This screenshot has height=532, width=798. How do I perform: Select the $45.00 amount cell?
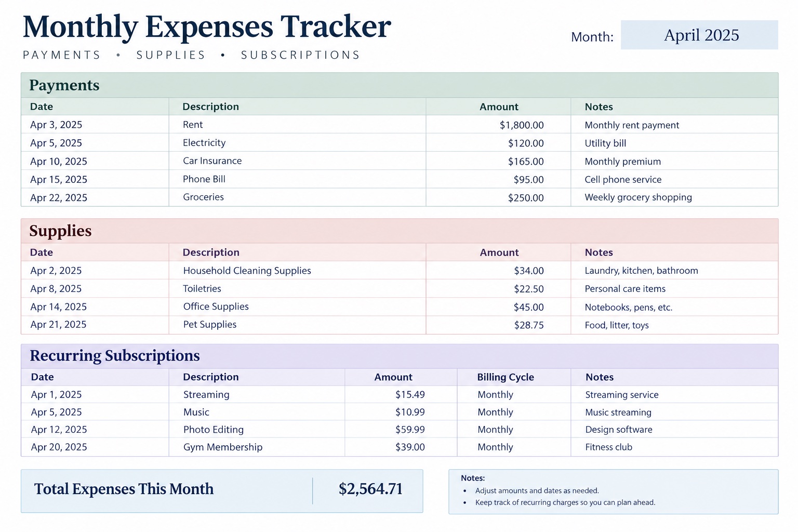pyautogui.click(x=498, y=307)
